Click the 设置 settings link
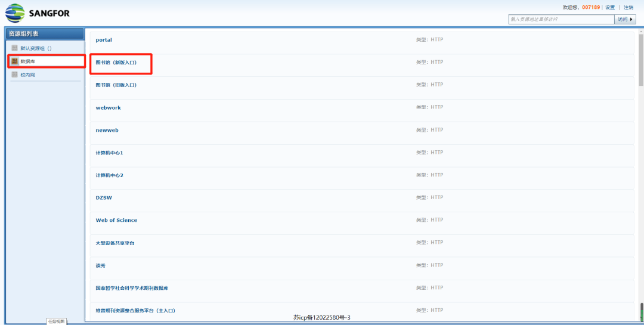Screen dimensions: 644x325 (x=610, y=7)
